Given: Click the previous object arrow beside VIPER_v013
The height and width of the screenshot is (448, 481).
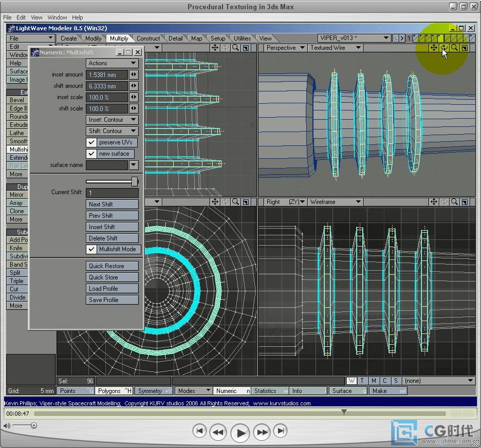Looking at the screenshot, I should pos(396,39).
